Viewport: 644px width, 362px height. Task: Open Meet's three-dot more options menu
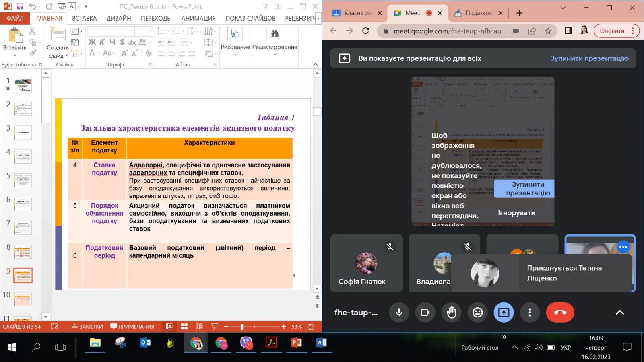pos(530,313)
